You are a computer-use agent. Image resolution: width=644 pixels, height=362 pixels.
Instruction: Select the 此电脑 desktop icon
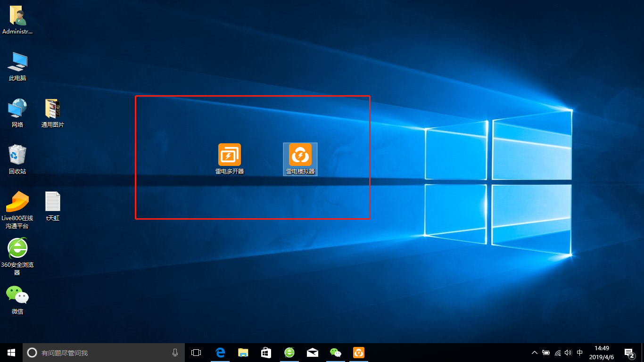[x=17, y=66]
